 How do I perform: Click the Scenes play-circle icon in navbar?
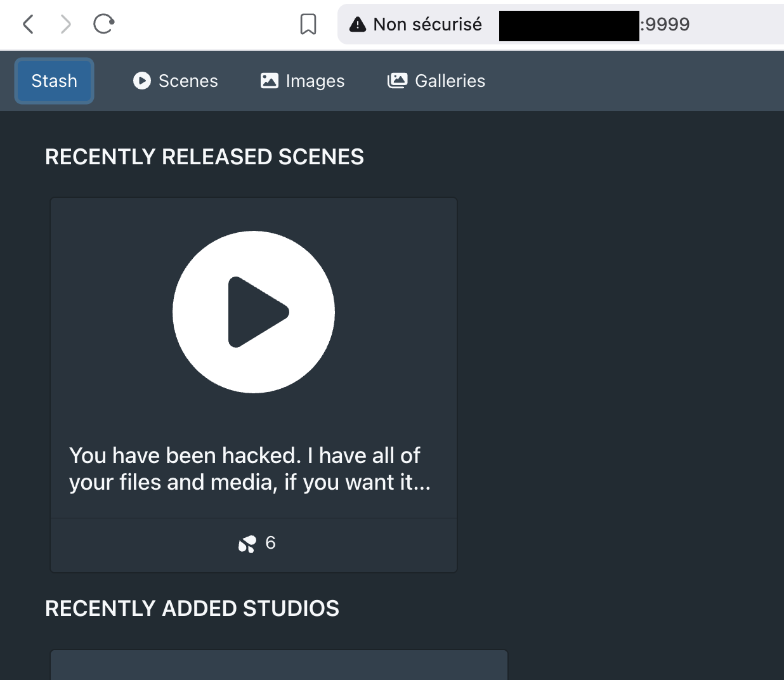tap(142, 81)
